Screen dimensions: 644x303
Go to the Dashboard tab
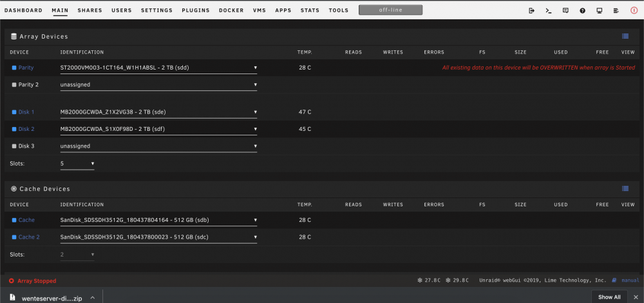23,10
